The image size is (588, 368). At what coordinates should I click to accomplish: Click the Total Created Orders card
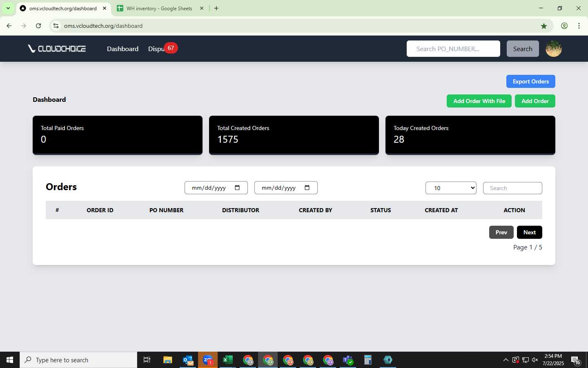(294, 135)
